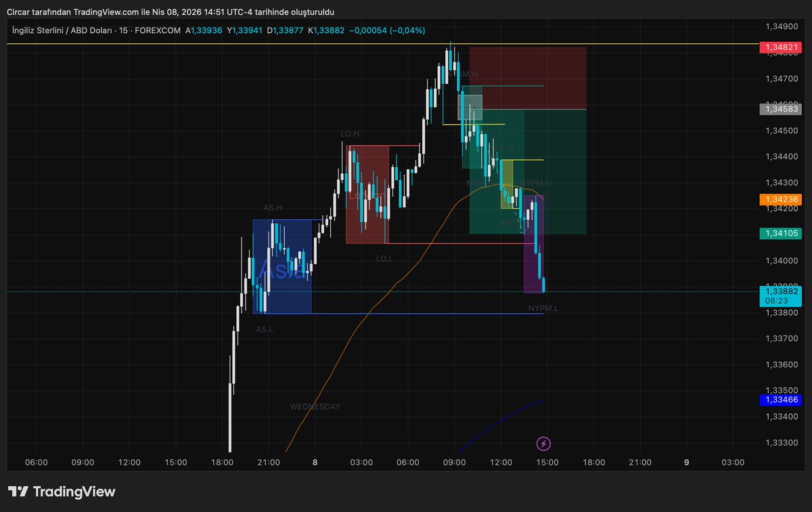Image resolution: width=812 pixels, height=512 pixels.
Task: Select the red London session box
Action: click(x=367, y=194)
